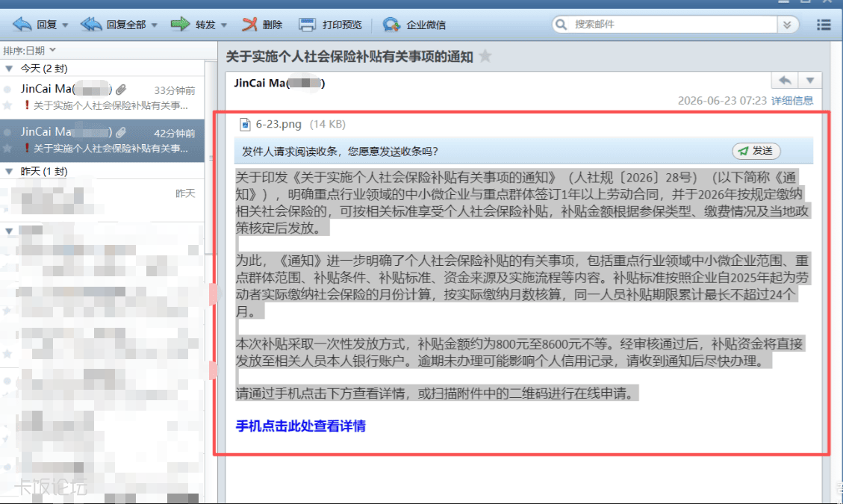The height and width of the screenshot is (504, 843).
Task: Click the Reply All toolbar icon
Action: pos(91,24)
